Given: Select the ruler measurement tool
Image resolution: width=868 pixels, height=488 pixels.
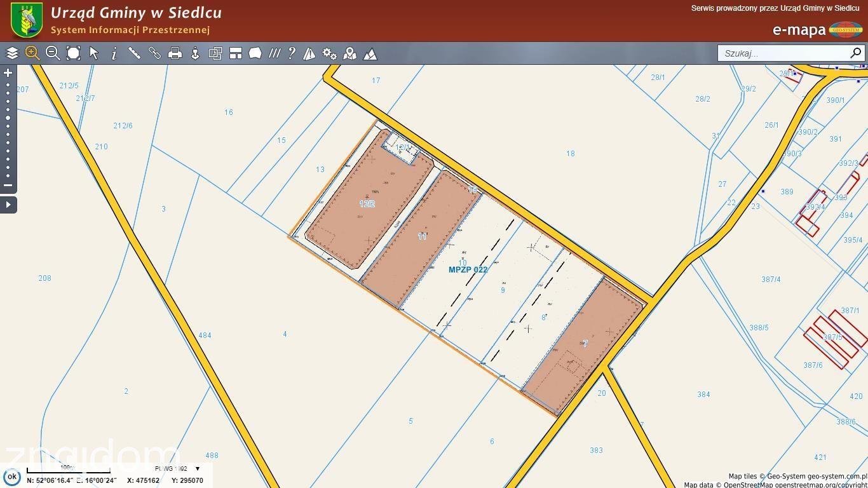Looking at the screenshot, I should click(x=134, y=53).
